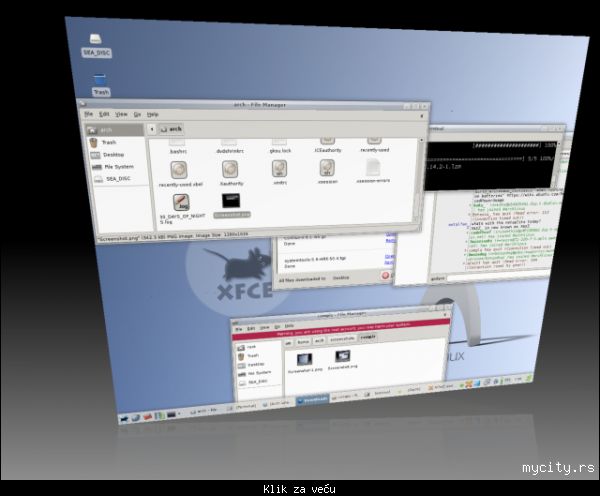Click the path bar left scroll arrow
The width and height of the screenshot is (600, 496).
click(x=152, y=129)
